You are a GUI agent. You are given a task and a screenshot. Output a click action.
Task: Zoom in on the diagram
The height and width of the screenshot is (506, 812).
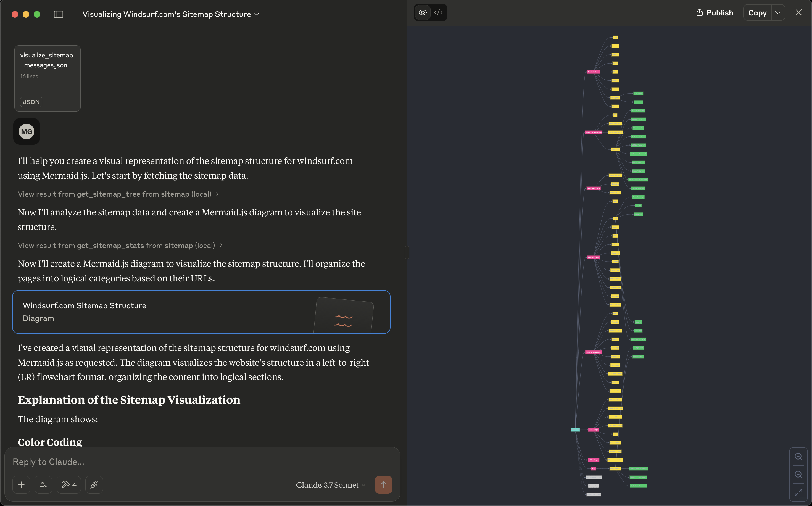[798, 457]
